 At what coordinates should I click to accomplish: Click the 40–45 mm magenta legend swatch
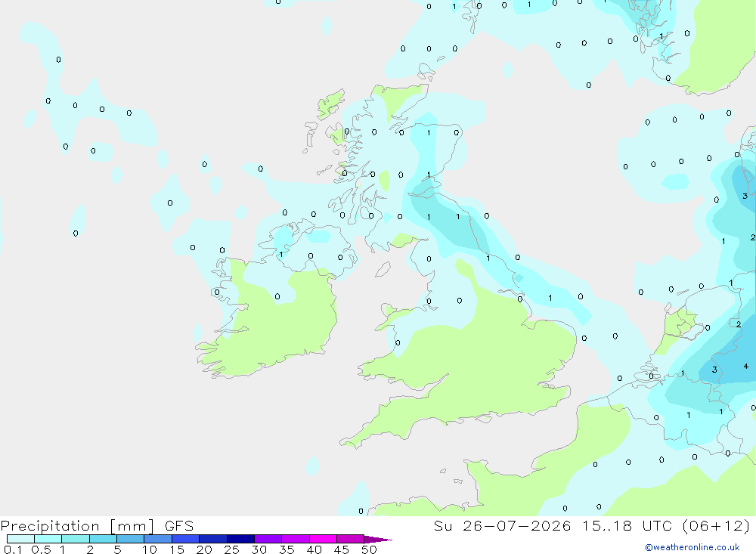coord(323,539)
